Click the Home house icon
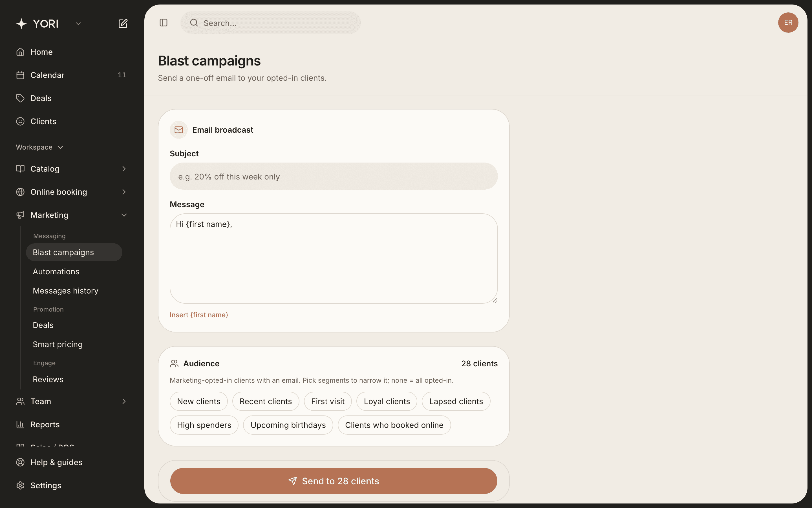 click(x=21, y=52)
